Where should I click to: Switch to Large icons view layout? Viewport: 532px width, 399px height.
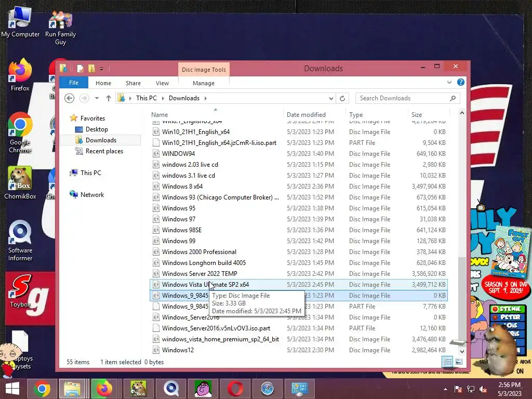459,362
